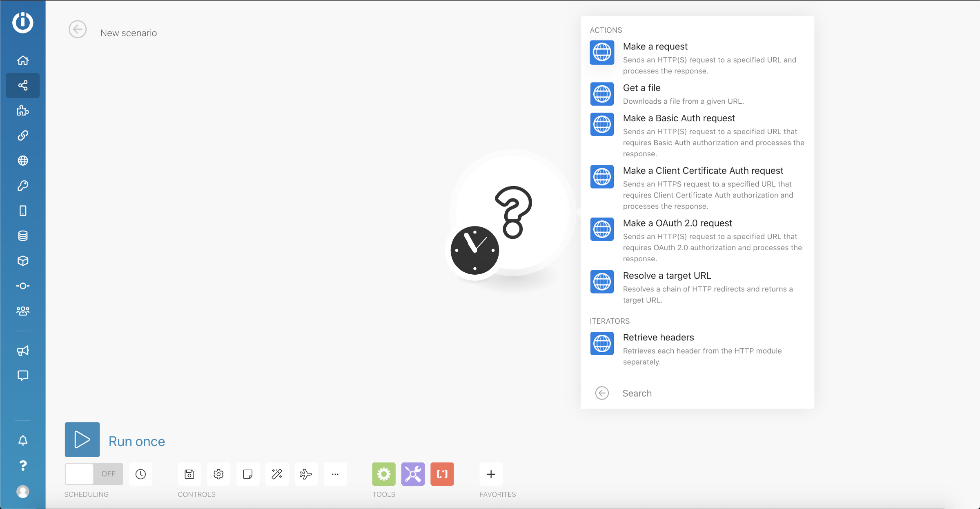Open scenario settings gear icon
Viewport: 980px width, 509px height.
(218, 474)
